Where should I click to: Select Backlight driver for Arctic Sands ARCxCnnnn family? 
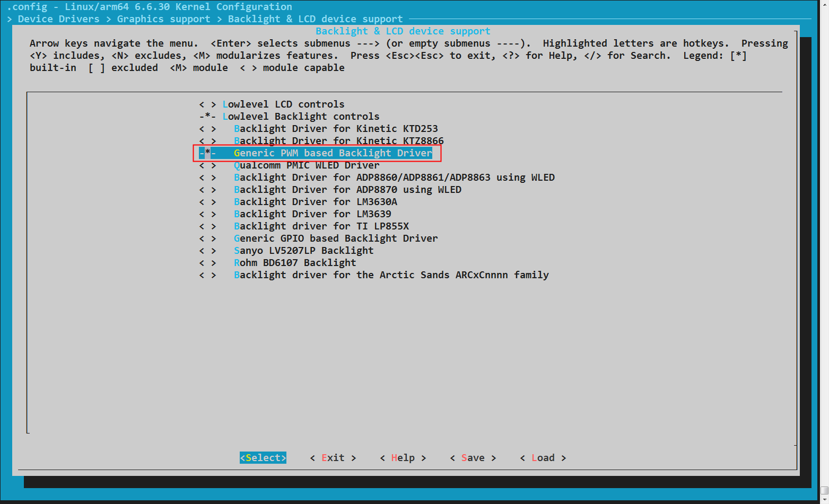click(391, 275)
